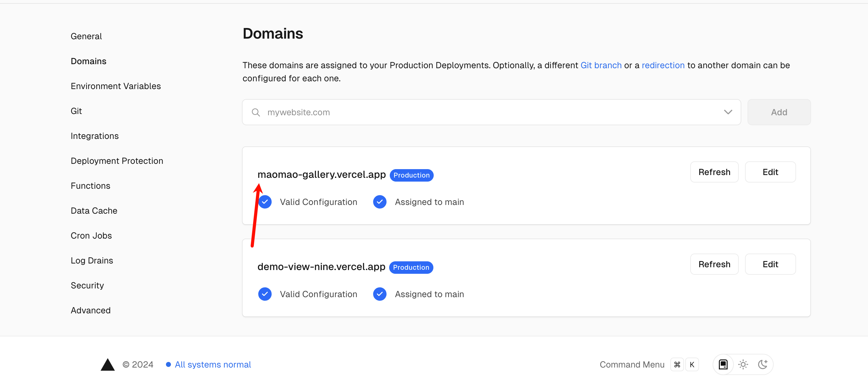
Task: Open Integrations settings section
Action: [x=95, y=136]
